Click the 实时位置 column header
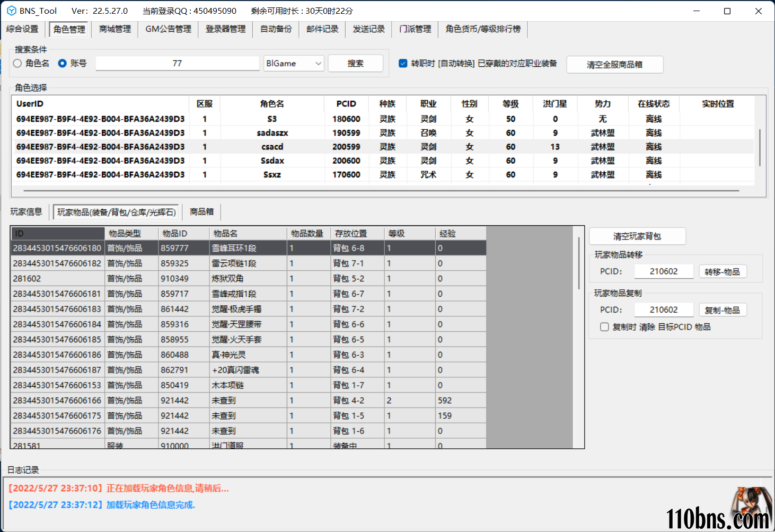The height and width of the screenshot is (532, 775). 718,104
